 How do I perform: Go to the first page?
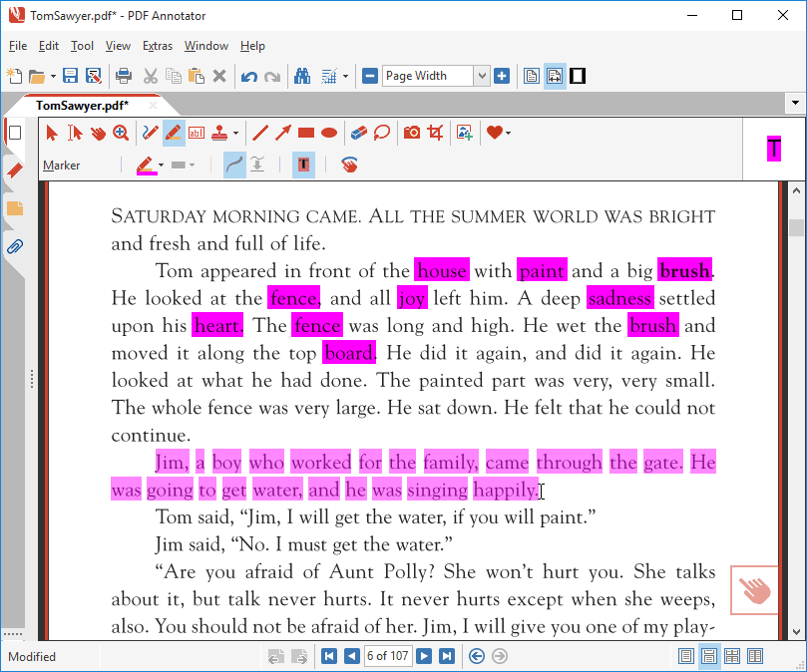(x=329, y=656)
